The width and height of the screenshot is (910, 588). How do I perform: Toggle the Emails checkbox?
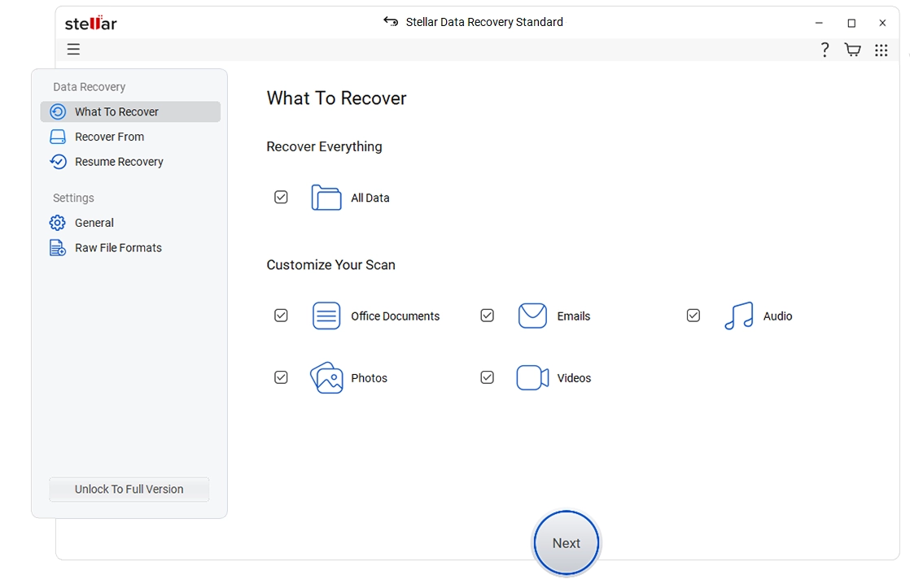[x=487, y=316]
